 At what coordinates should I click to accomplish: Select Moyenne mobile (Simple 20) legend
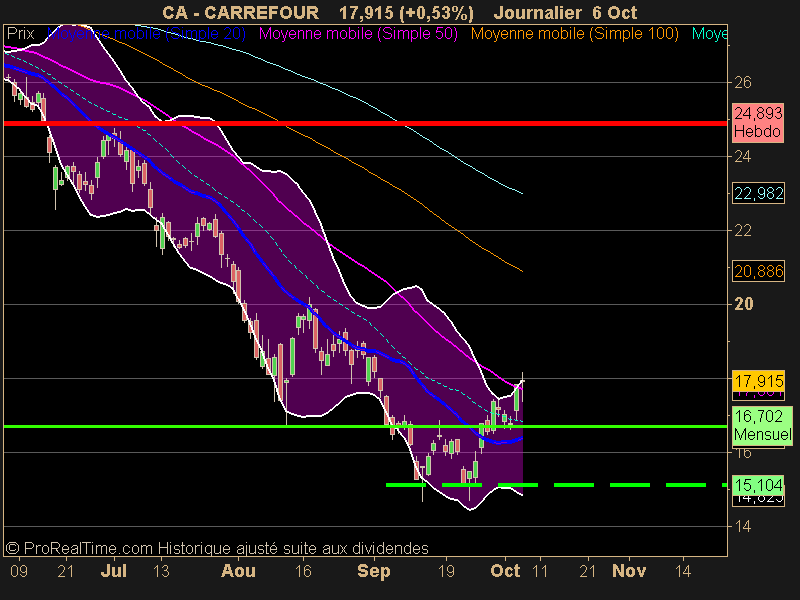coord(146,34)
